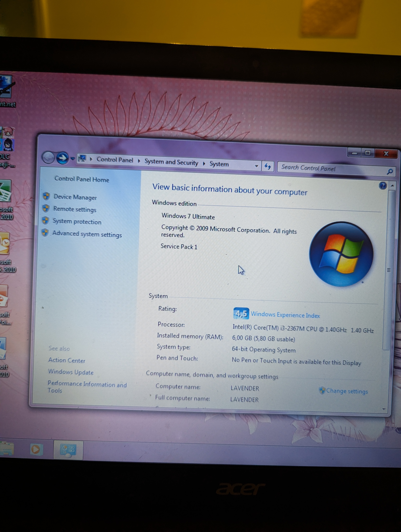Open the address bar history dropdown
Viewport: 401px width, 532px height.
(x=256, y=166)
